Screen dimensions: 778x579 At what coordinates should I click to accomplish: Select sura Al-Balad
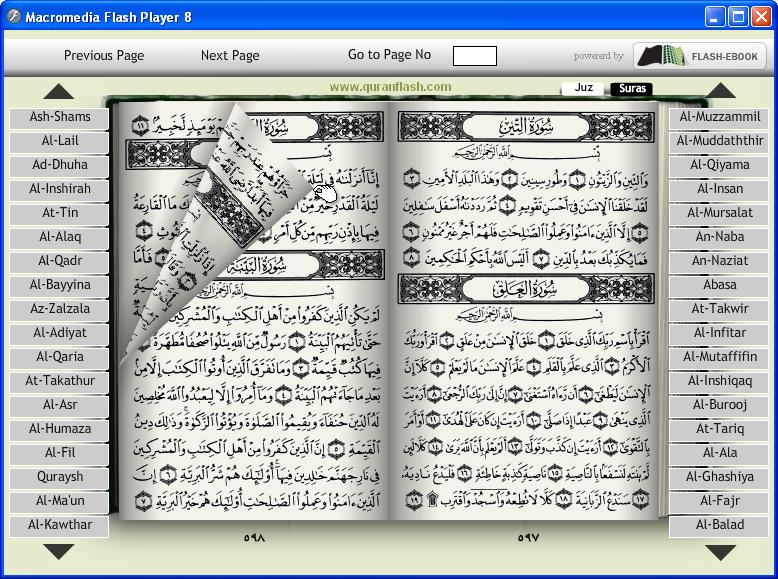tap(719, 525)
